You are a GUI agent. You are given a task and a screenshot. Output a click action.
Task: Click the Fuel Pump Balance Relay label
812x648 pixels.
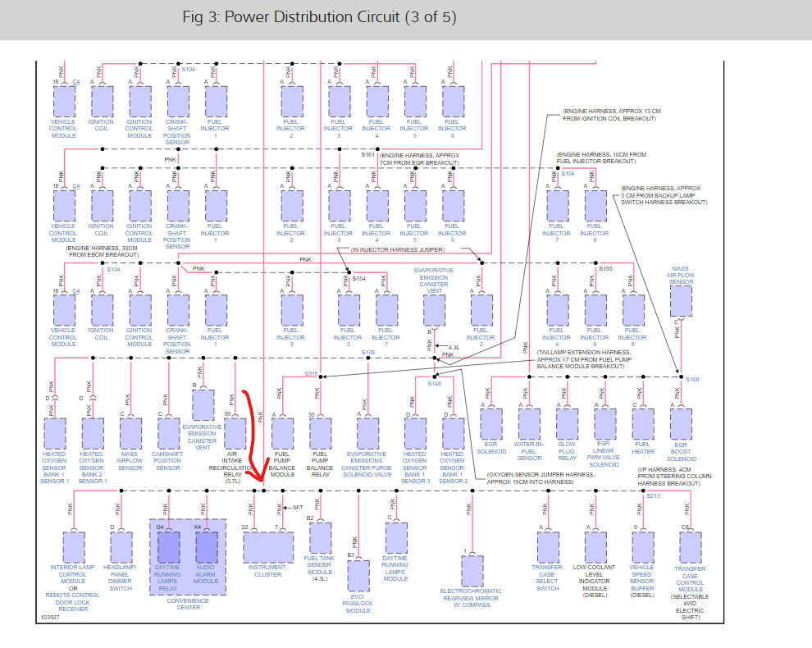click(x=320, y=464)
